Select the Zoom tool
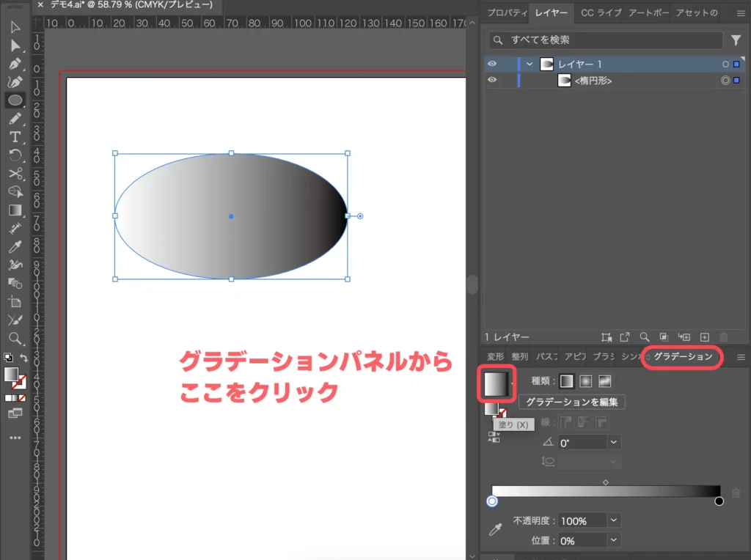This screenshot has width=751, height=560. [x=15, y=339]
